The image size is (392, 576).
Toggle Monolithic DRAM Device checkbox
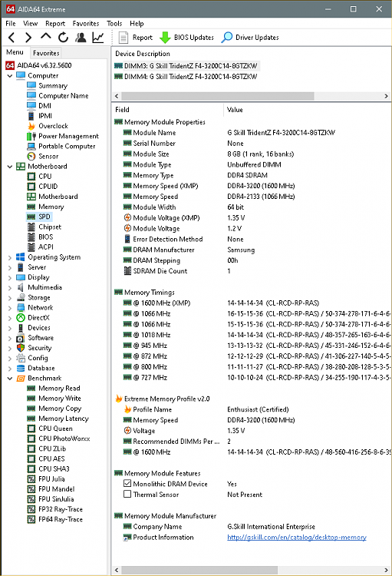click(127, 483)
